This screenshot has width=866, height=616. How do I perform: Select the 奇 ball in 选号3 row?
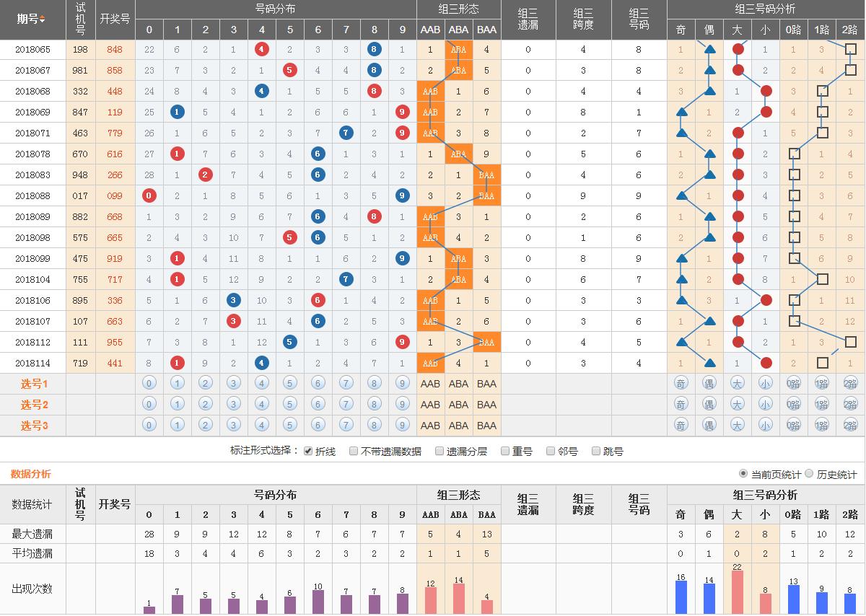[x=681, y=426]
